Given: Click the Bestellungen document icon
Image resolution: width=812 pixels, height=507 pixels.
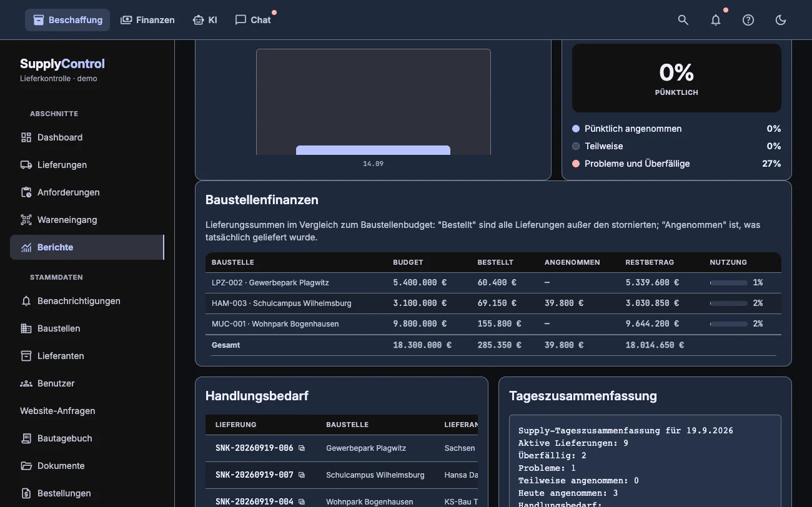Looking at the screenshot, I should click(26, 493).
